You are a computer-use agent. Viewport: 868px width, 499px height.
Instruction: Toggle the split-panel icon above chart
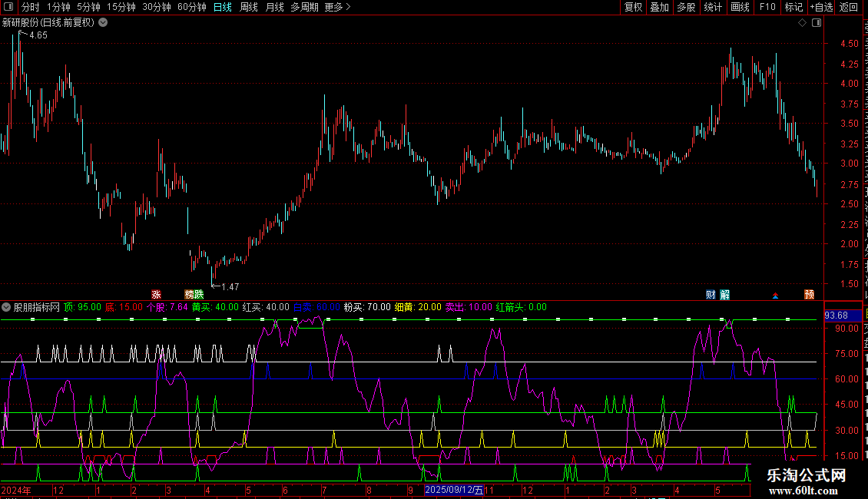[x=817, y=23]
